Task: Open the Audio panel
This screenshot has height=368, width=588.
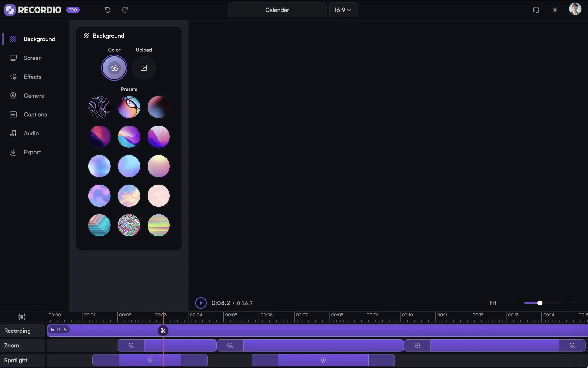Action: (31, 133)
